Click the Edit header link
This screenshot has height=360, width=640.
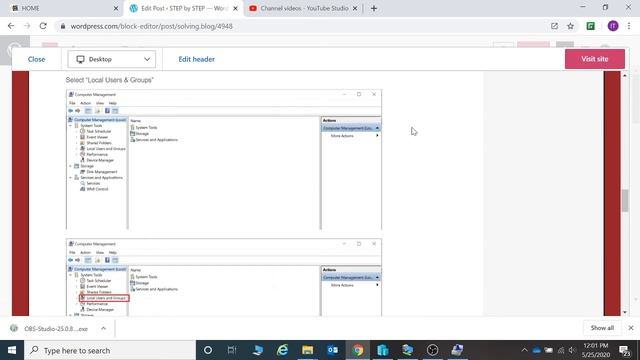point(196,59)
